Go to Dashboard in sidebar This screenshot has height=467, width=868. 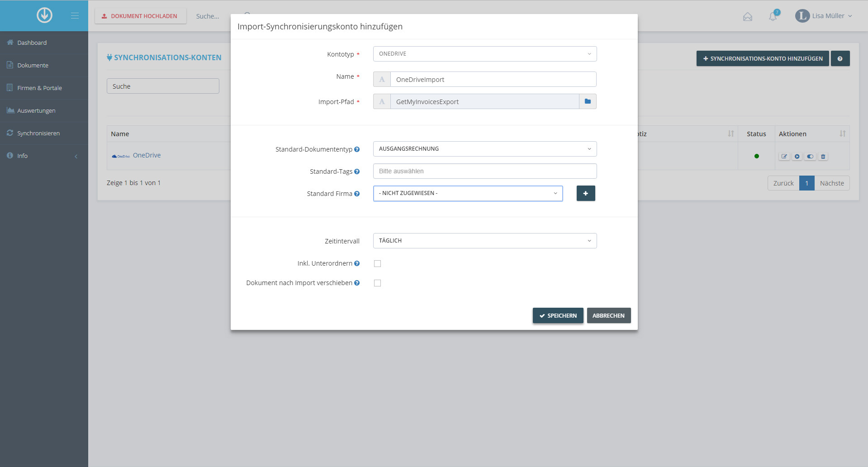44,43
